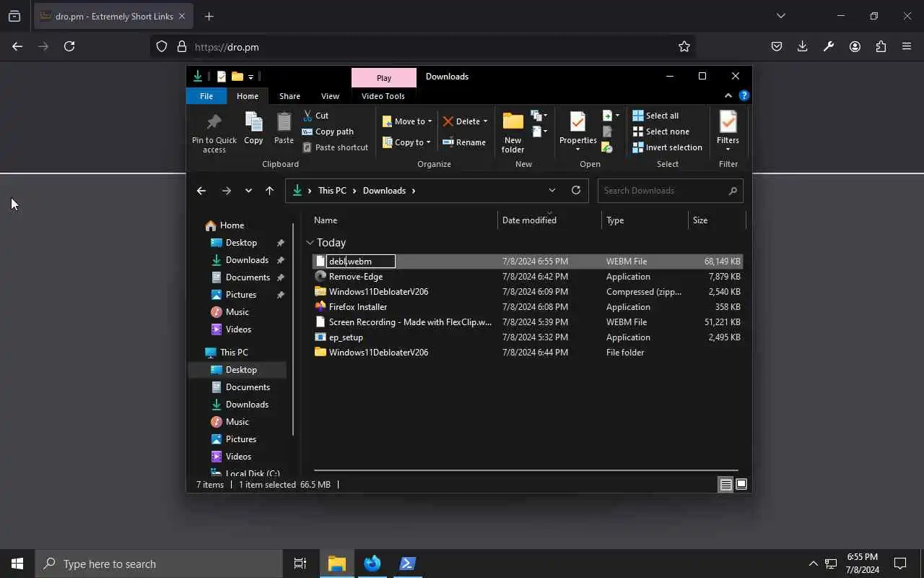Viewport: 924px width, 578px height.
Task: Select the ep_setup application file
Action: tap(527, 337)
